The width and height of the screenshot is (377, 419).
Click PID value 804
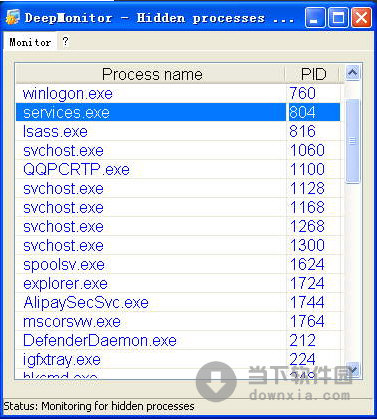pyautogui.click(x=302, y=112)
